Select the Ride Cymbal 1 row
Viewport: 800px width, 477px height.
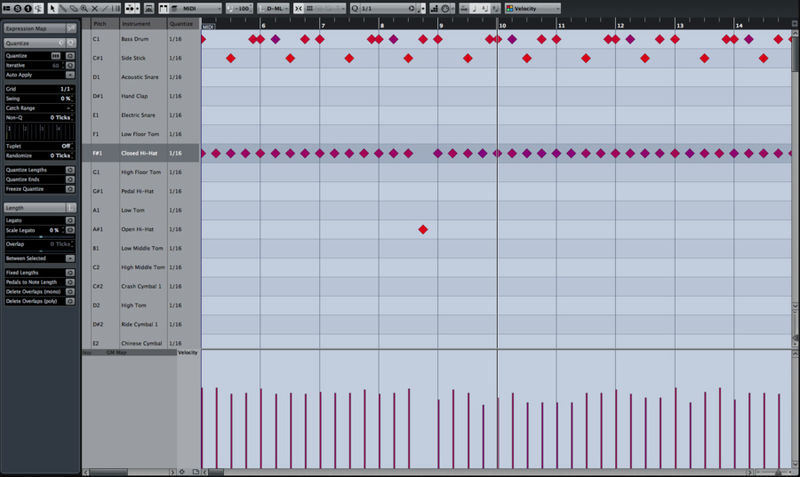140,324
